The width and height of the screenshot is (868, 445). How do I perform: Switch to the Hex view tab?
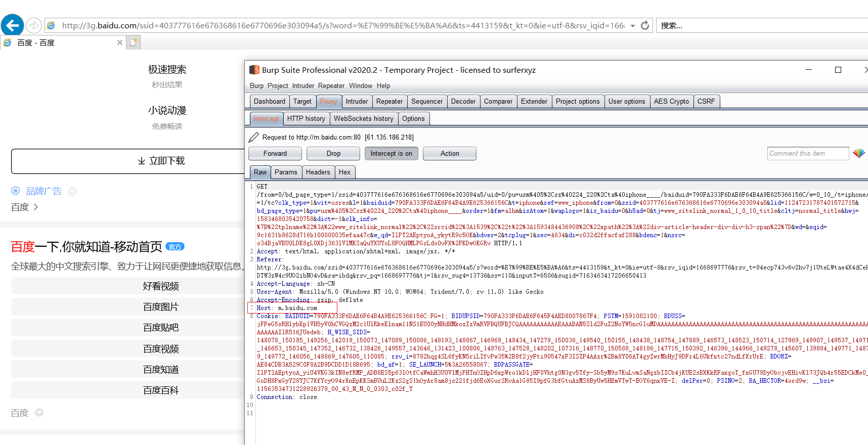tap(344, 172)
